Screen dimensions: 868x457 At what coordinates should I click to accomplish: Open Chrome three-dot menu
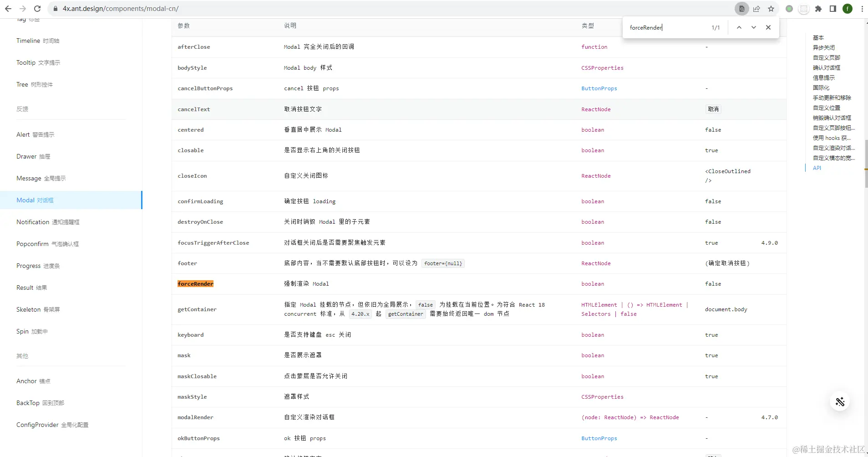point(862,9)
